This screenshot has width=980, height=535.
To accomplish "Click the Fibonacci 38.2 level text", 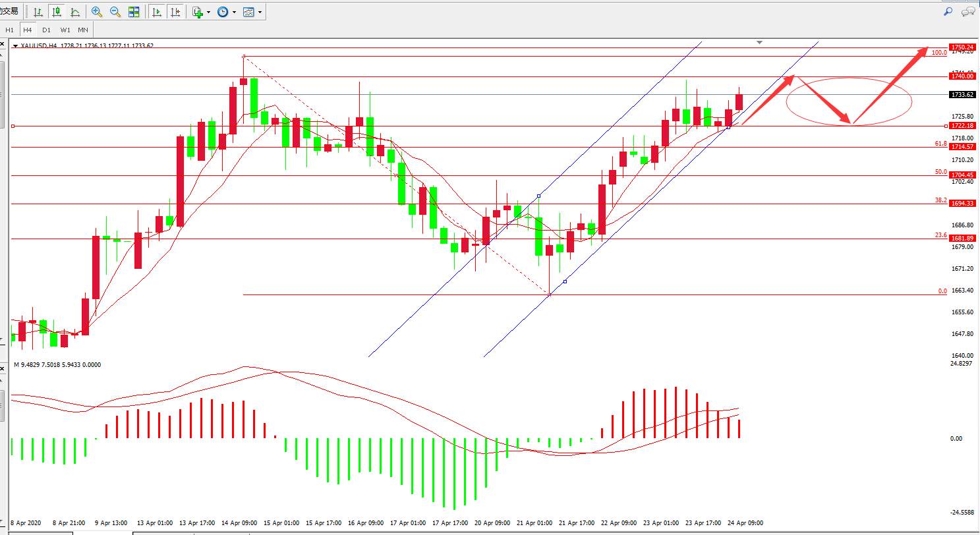I will (940, 200).
